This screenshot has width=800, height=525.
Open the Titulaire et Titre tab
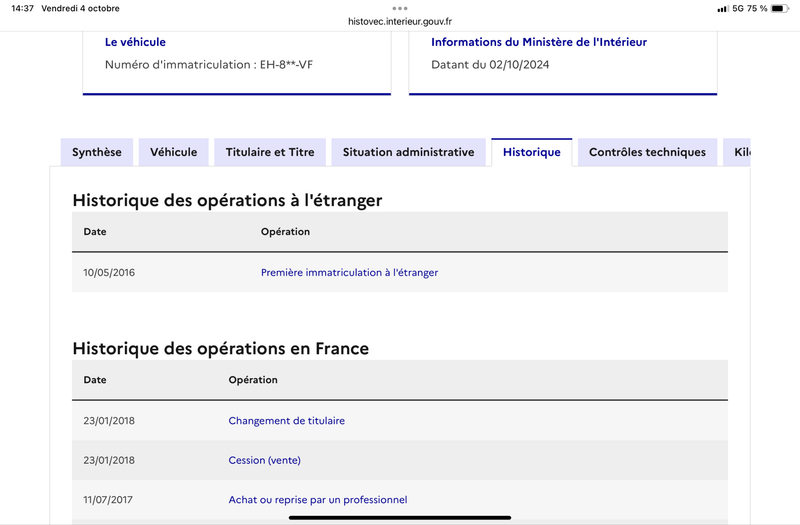pos(270,152)
